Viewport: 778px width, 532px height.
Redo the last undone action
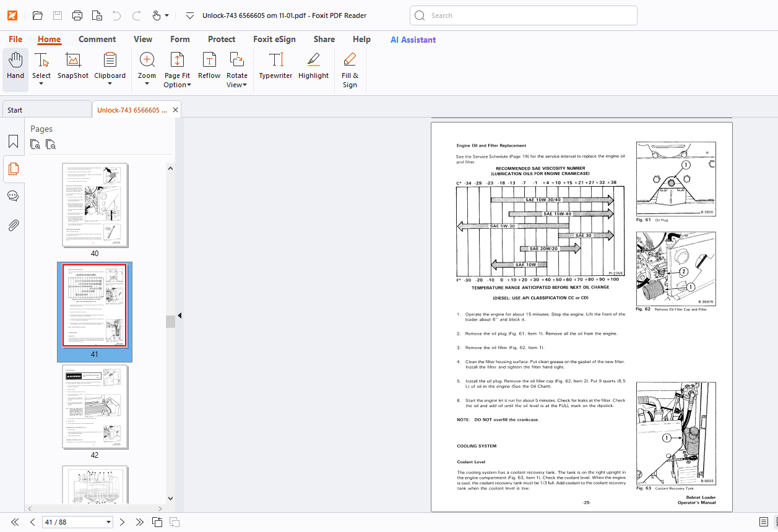pos(136,15)
